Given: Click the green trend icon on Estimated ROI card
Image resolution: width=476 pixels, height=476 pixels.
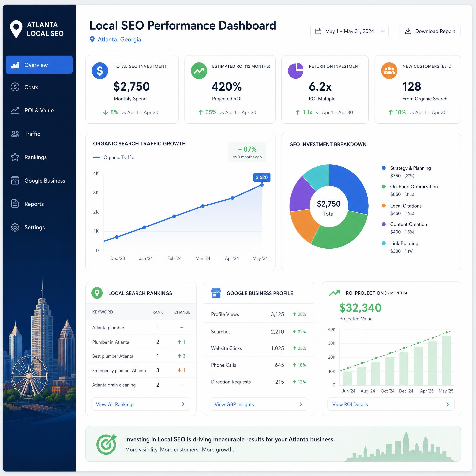Looking at the screenshot, I should (199, 71).
